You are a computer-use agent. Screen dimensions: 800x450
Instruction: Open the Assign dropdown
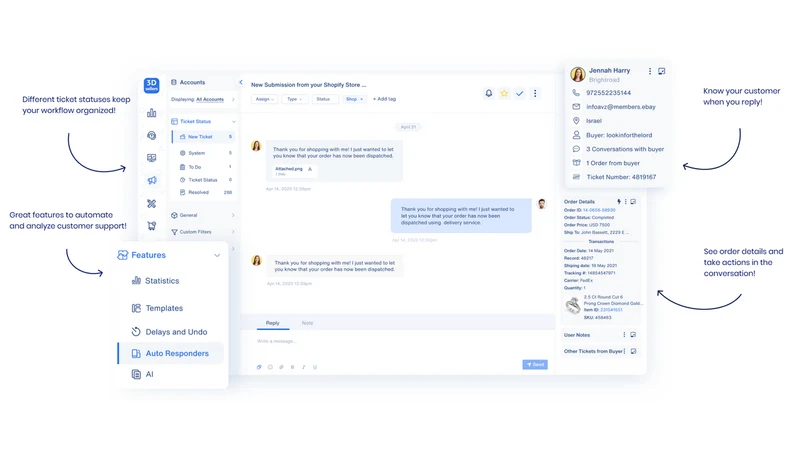(264, 99)
